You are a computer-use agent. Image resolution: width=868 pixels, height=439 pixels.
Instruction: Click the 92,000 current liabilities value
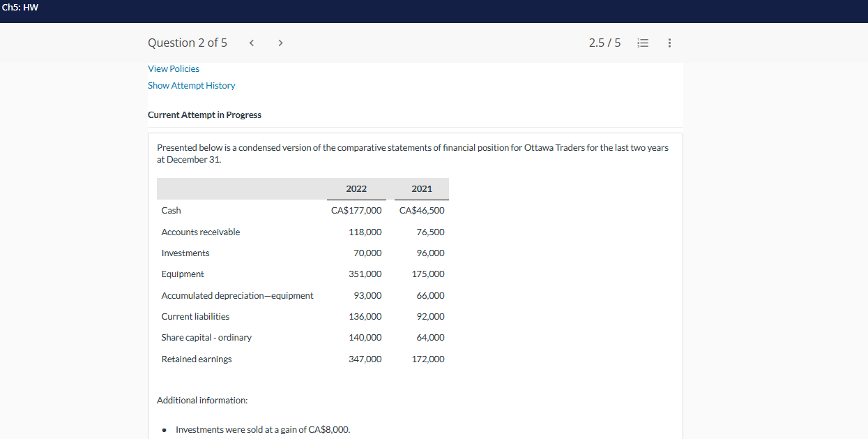[x=430, y=316]
